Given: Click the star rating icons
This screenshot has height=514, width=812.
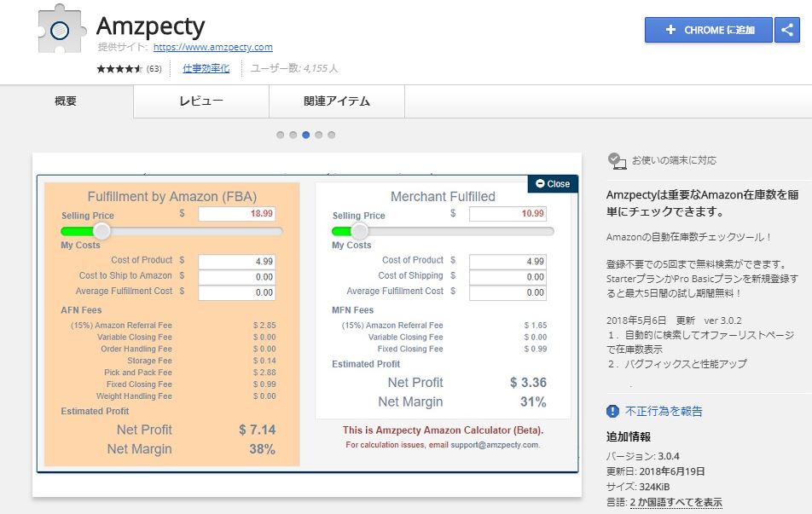Looking at the screenshot, I should 119,68.
